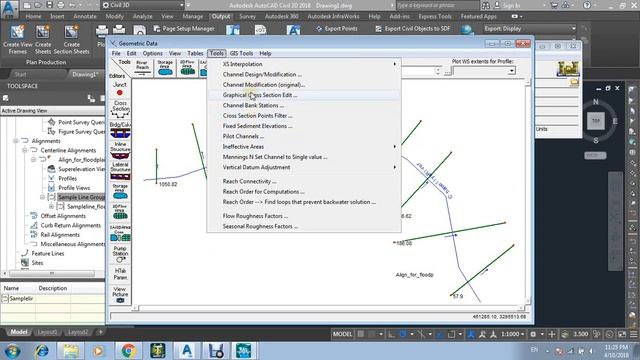
Task: Toggle MODEL space button in status bar
Action: pos(342,334)
